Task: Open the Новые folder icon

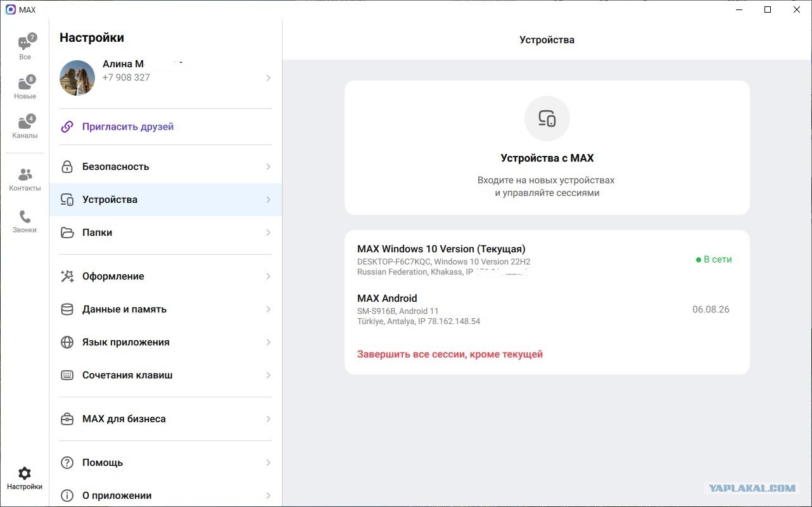Action: [25, 83]
